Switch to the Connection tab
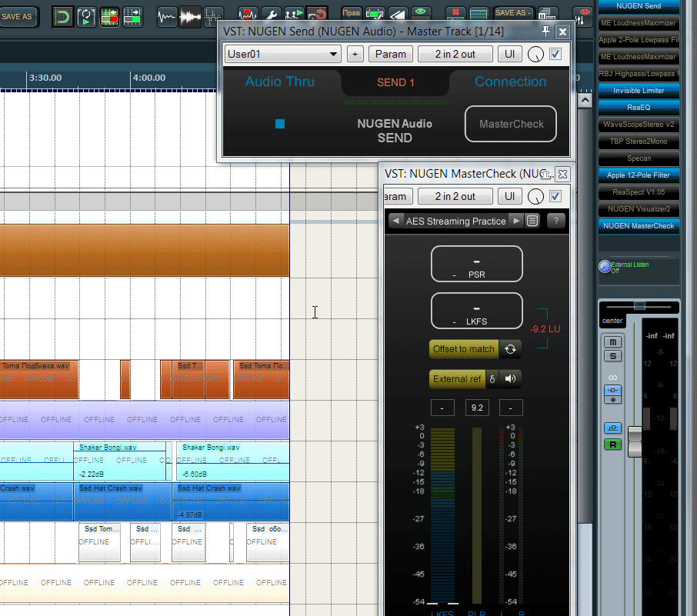 point(510,82)
